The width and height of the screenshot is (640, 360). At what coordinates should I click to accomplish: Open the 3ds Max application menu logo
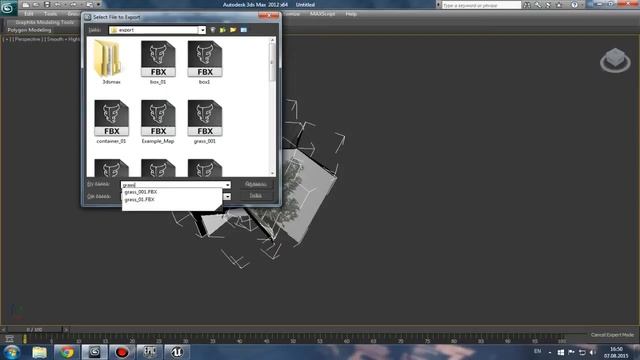8,7
